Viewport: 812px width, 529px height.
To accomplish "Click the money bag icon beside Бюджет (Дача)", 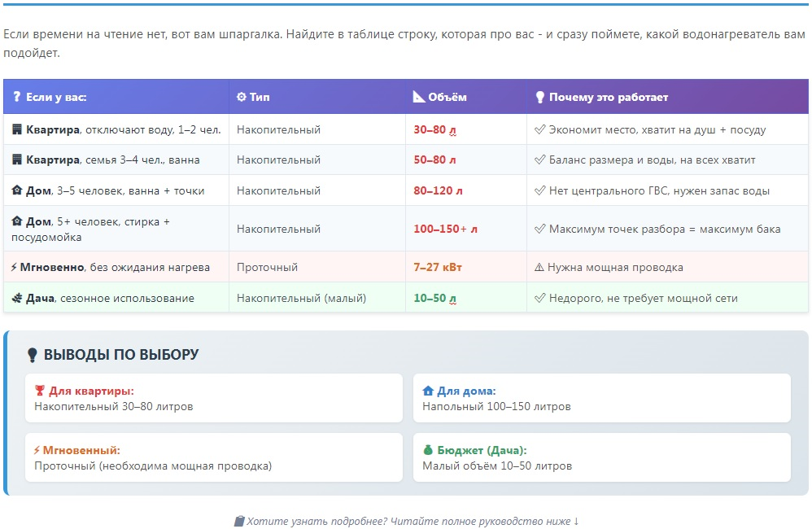I will click(428, 450).
